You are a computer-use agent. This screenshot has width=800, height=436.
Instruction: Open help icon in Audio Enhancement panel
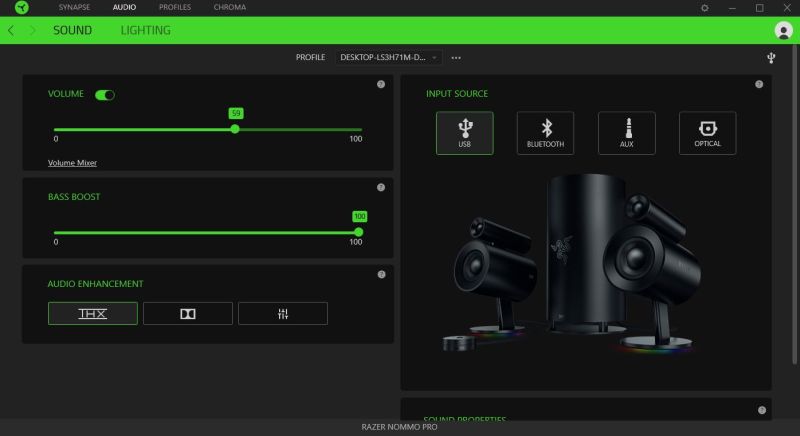click(x=381, y=274)
